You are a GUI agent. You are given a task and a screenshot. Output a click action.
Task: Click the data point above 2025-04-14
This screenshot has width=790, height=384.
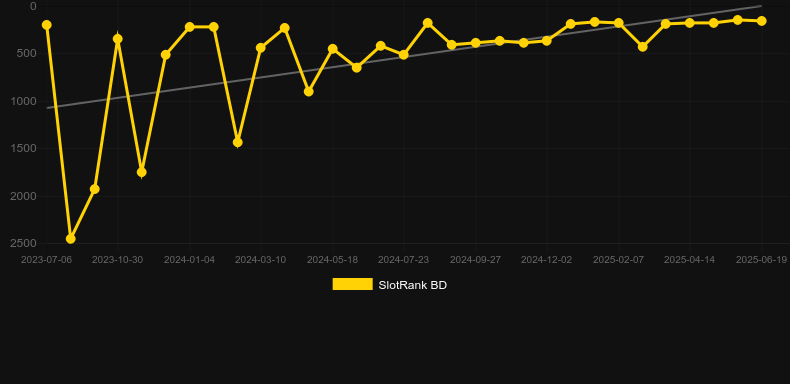690,23
